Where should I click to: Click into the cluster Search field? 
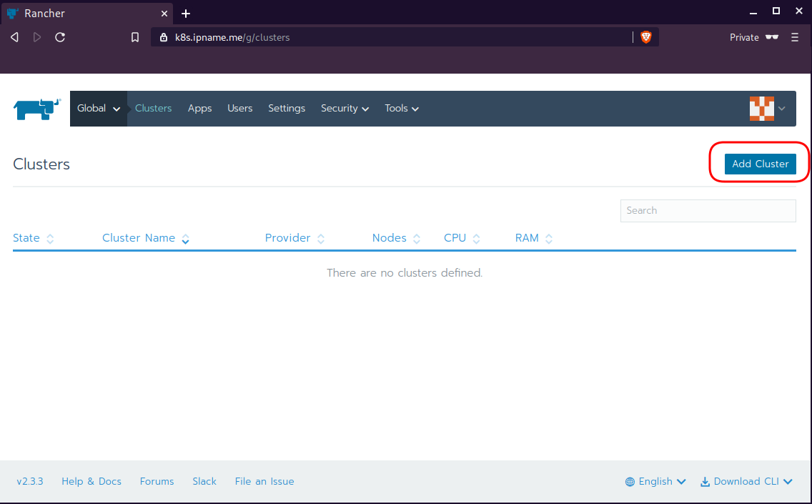(x=708, y=211)
